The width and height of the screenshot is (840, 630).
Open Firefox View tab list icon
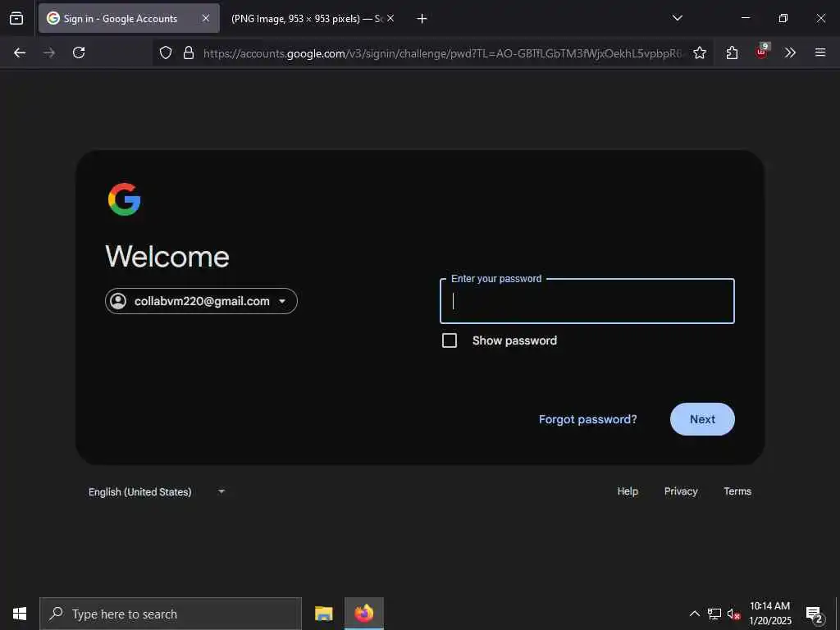pos(16,18)
